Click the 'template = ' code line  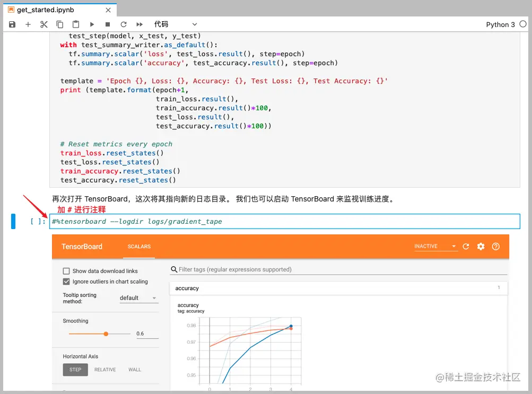coord(224,81)
